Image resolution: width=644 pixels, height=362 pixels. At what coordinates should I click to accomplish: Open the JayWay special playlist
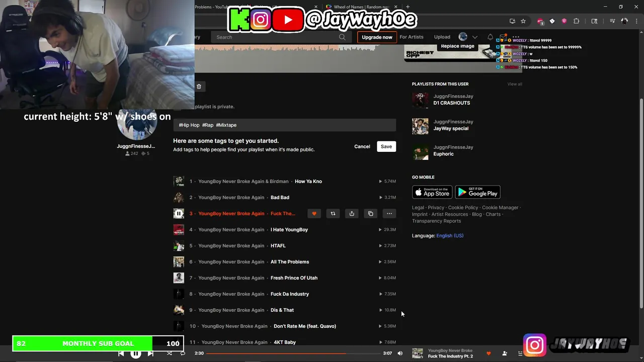451,129
